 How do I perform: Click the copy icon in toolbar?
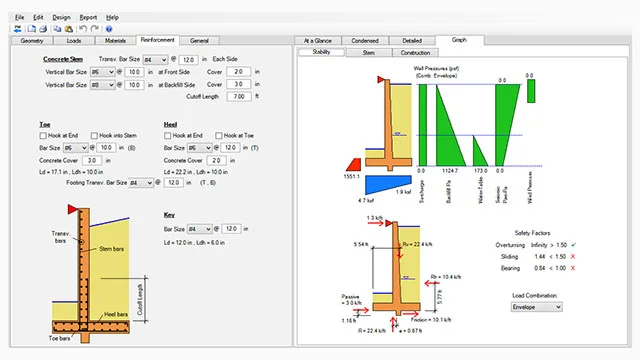pyautogui.click(x=57, y=29)
